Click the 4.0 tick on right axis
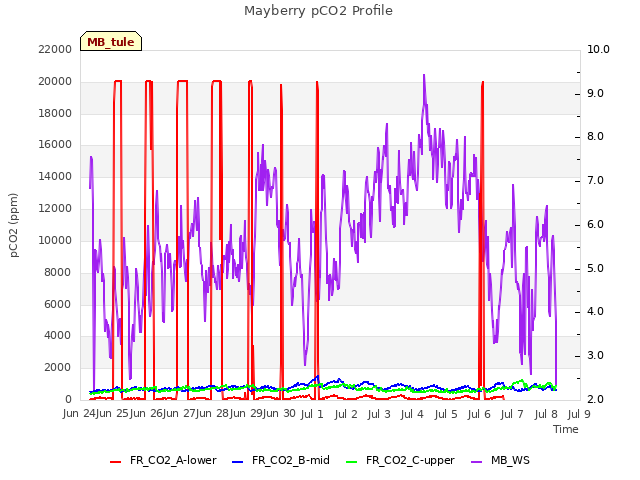Image resolution: width=640 pixels, height=480 pixels. (x=596, y=311)
